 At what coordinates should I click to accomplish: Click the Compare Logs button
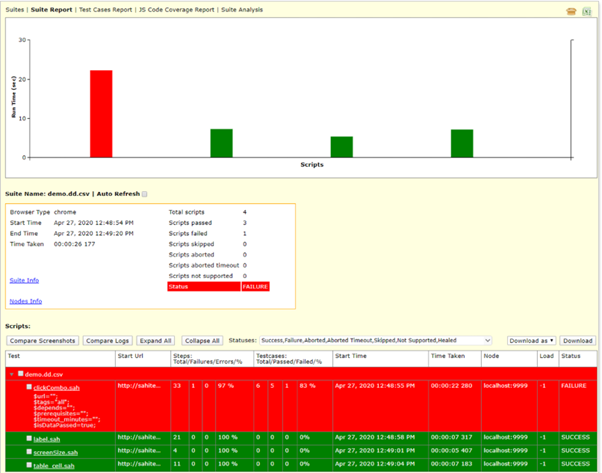pos(108,341)
